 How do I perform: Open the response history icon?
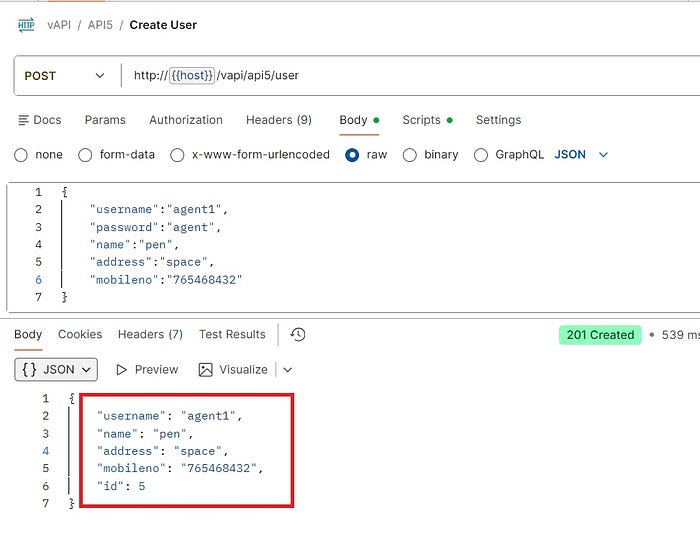coord(298,334)
